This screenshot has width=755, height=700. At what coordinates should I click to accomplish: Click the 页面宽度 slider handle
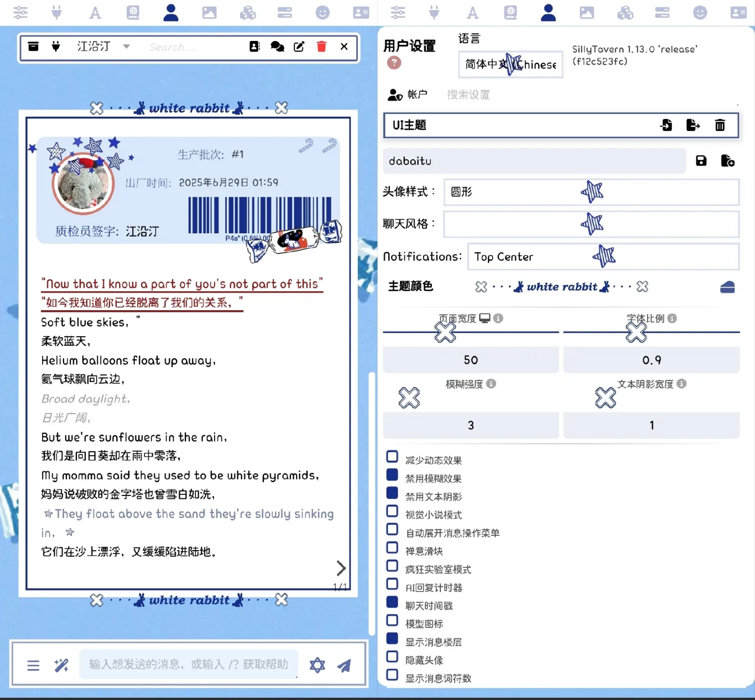pyautogui.click(x=445, y=332)
